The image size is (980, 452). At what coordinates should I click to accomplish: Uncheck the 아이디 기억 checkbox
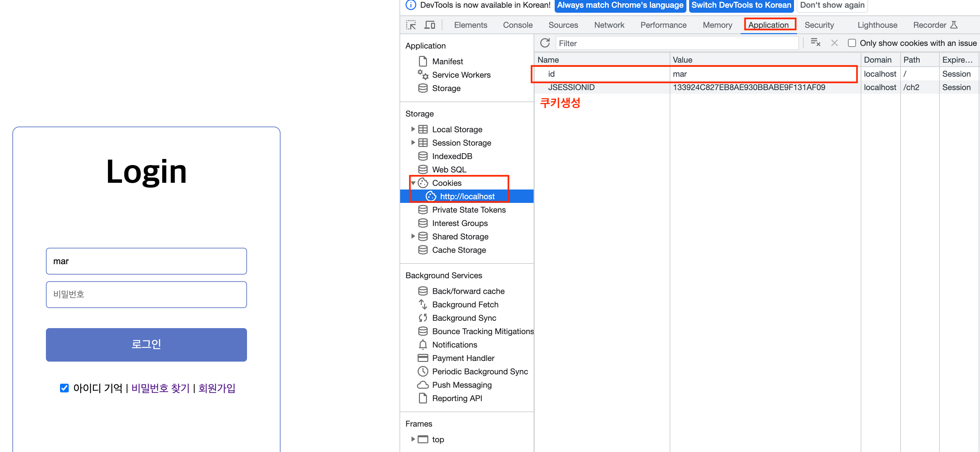[x=64, y=388]
